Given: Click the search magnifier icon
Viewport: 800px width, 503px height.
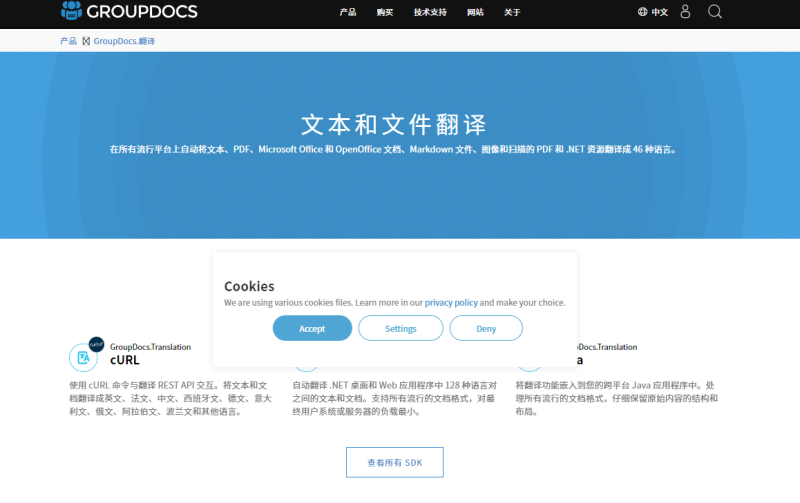Looking at the screenshot, I should tap(715, 12).
